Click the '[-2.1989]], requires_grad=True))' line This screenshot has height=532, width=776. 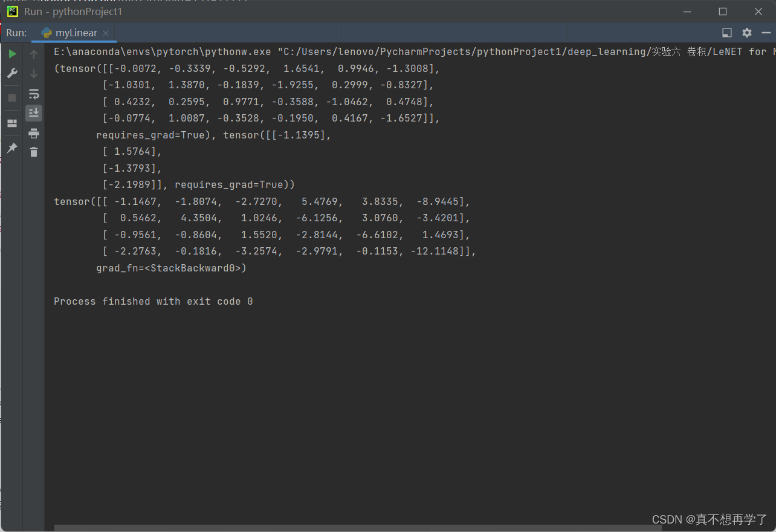pos(198,185)
